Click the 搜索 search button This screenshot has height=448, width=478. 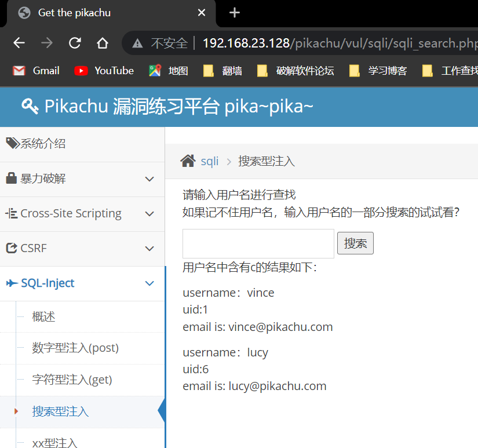355,243
